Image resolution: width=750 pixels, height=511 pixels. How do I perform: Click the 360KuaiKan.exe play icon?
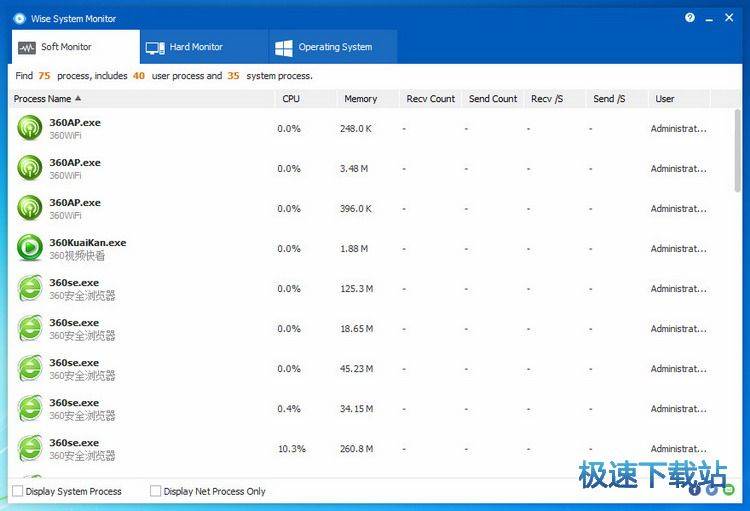pos(30,248)
